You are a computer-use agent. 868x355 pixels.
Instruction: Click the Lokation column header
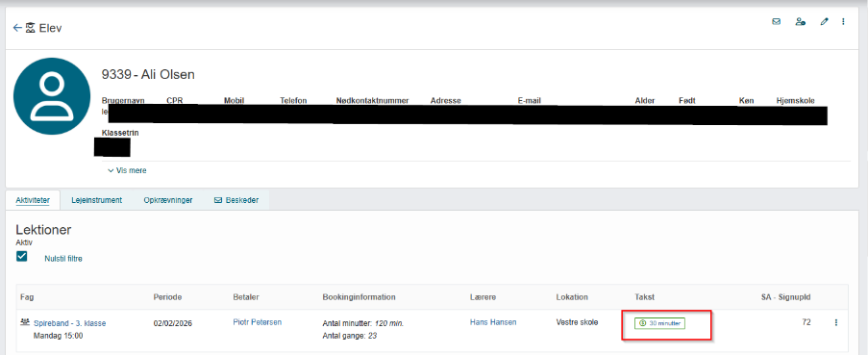click(572, 297)
